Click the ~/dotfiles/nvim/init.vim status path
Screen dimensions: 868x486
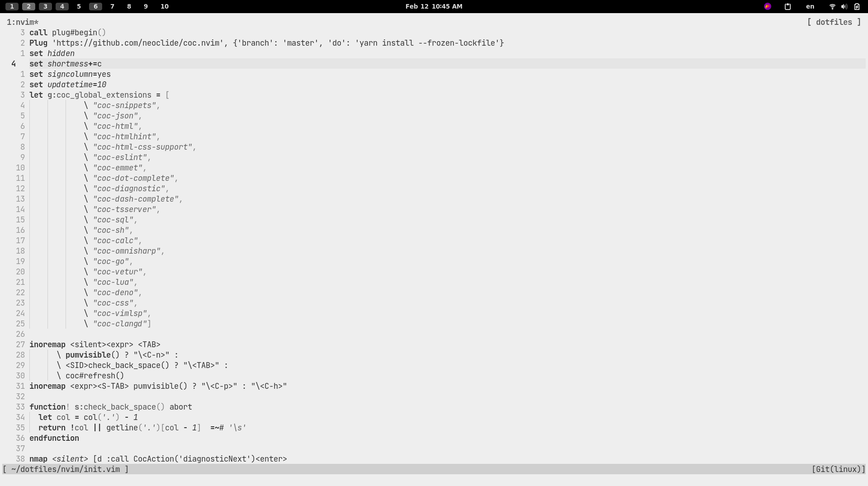click(x=66, y=469)
